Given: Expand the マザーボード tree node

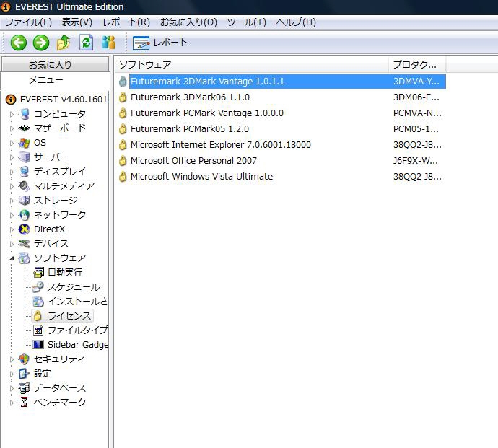Looking at the screenshot, I should pos(12,128).
